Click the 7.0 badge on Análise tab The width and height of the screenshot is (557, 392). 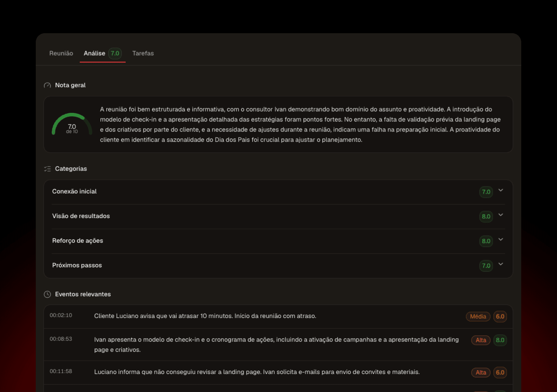[x=115, y=53]
